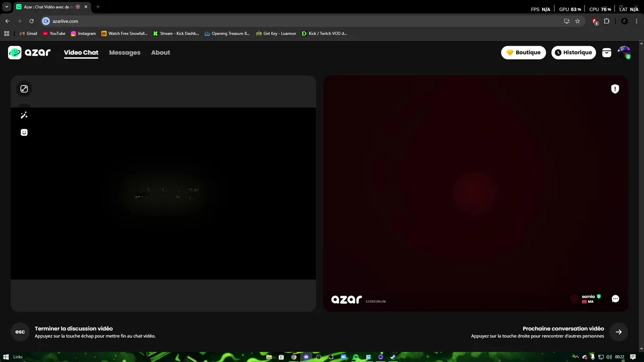Open the Opening Treasure bookmark

(227, 33)
